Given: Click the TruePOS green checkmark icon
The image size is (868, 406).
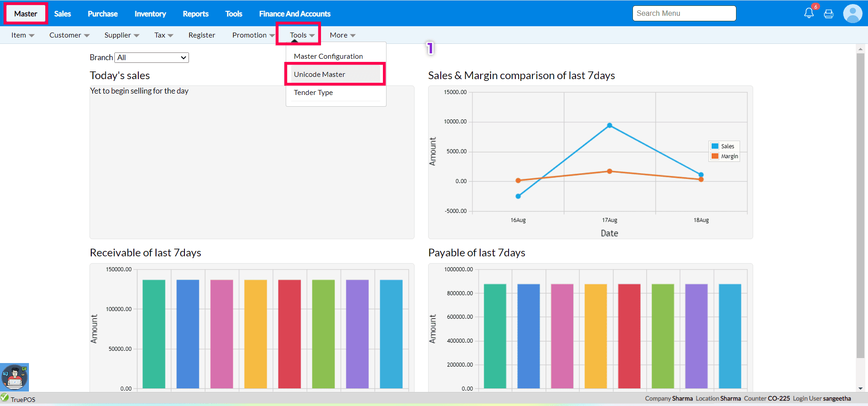Looking at the screenshot, I should (5, 398).
